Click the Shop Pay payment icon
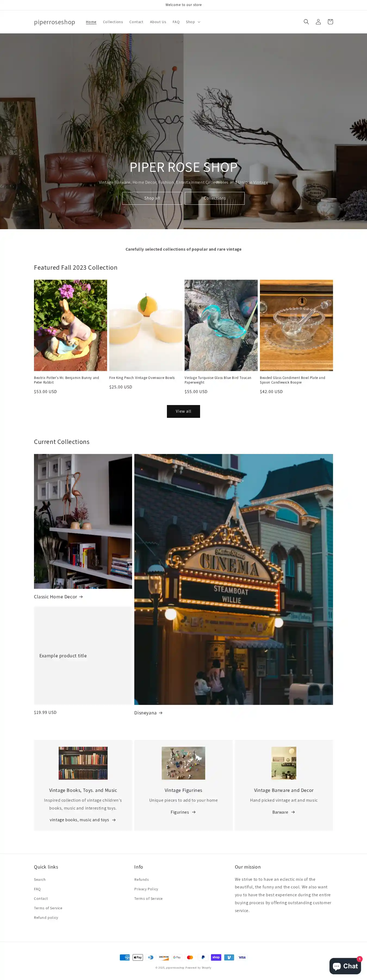Viewport: 367px width, 980px height. click(216, 957)
